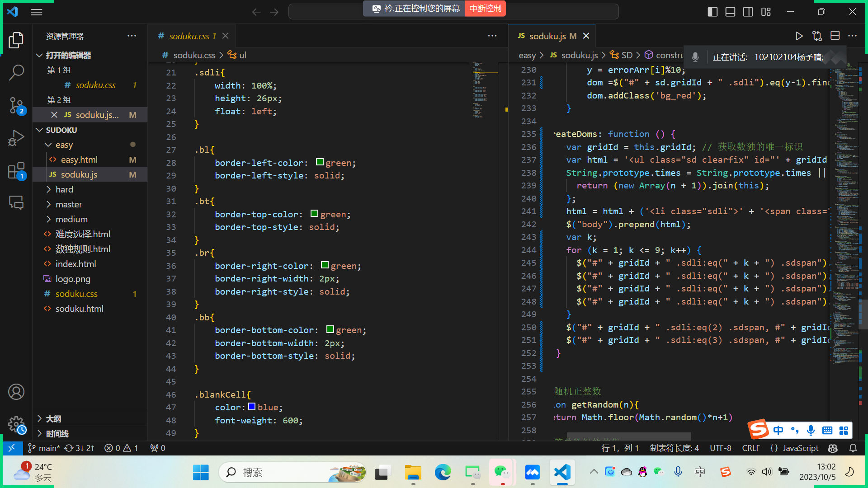Click the split editor right icon

tap(835, 36)
